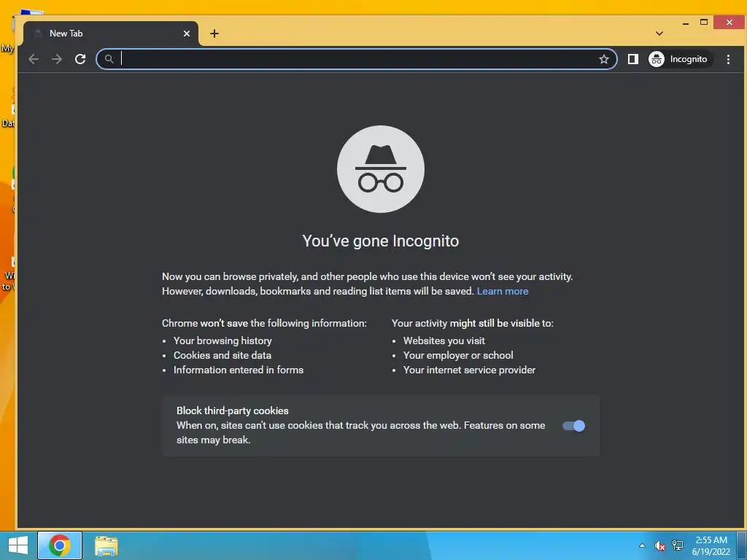747x560 pixels.
Task: Open Chrome's three-dot menu
Action: (x=728, y=59)
